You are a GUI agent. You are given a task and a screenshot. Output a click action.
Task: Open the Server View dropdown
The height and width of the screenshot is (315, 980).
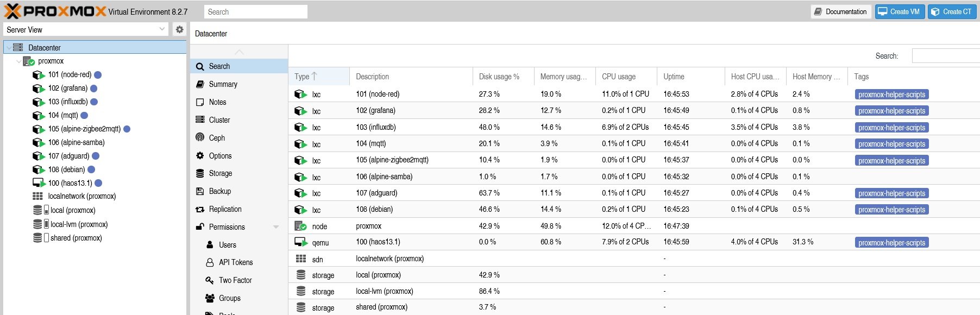[x=86, y=29]
